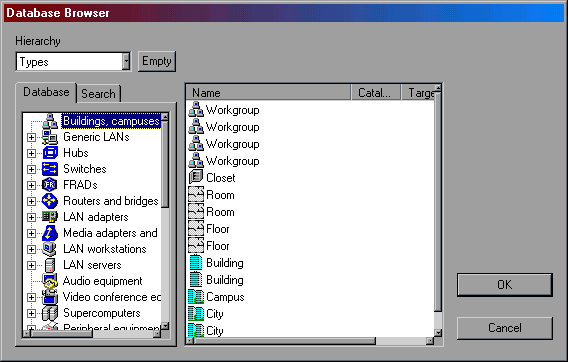Select the Supercomputers tree label
The image size is (568, 362).
102,313
